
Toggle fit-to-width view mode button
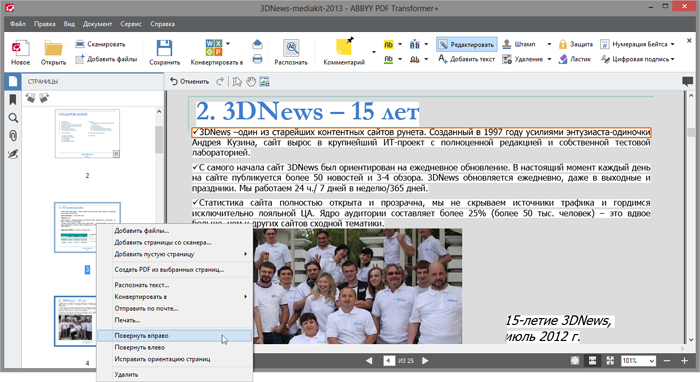(x=592, y=361)
